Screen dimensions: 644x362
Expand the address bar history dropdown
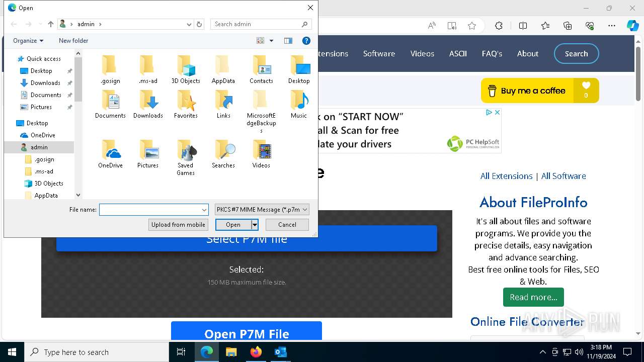coord(189,24)
